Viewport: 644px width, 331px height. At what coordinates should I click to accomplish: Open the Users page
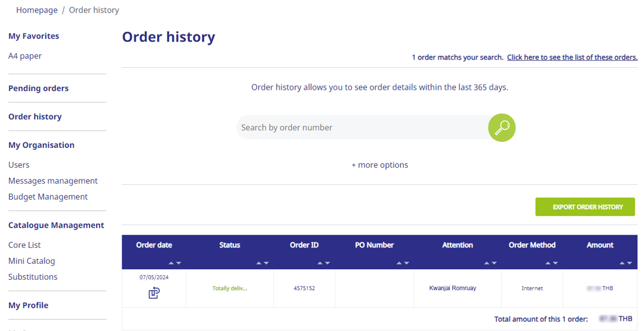pos(19,165)
